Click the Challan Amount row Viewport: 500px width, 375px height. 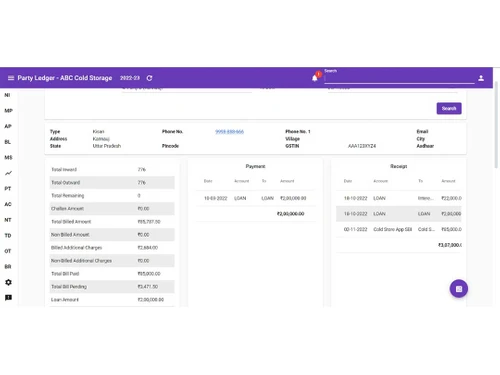[x=112, y=209]
